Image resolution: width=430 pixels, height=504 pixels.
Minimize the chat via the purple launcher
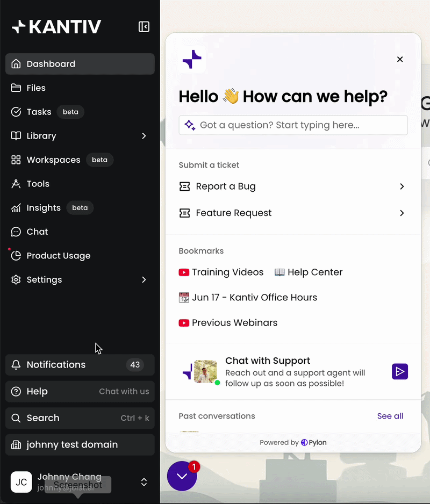pyautogui.click(x=182, y=476)
